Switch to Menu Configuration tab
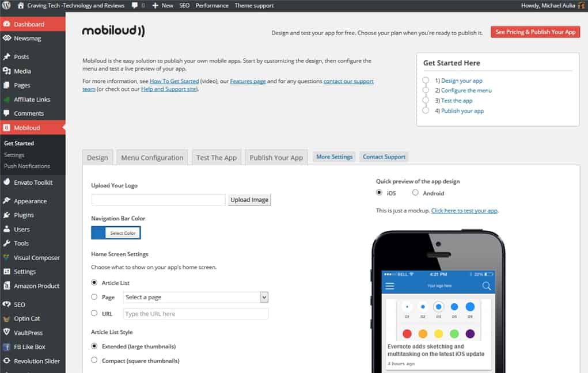Screen dimensions: 588x373 click(152, 158)
